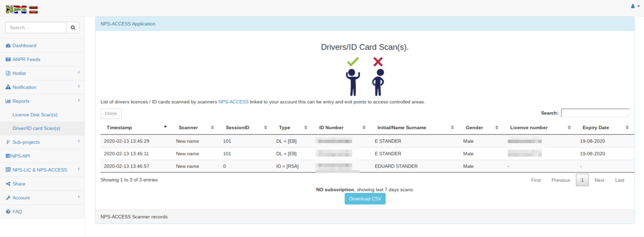The image size is (644, 237).
Task: Open Licence Disk Scan(s) report
Action: pos(35,114)
